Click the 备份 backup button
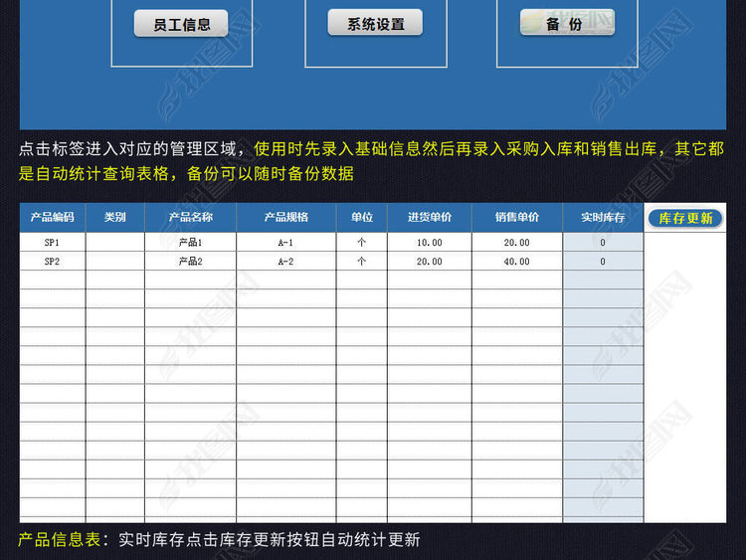The width and height of the screenshot is (746, 560). coord(567,22)
